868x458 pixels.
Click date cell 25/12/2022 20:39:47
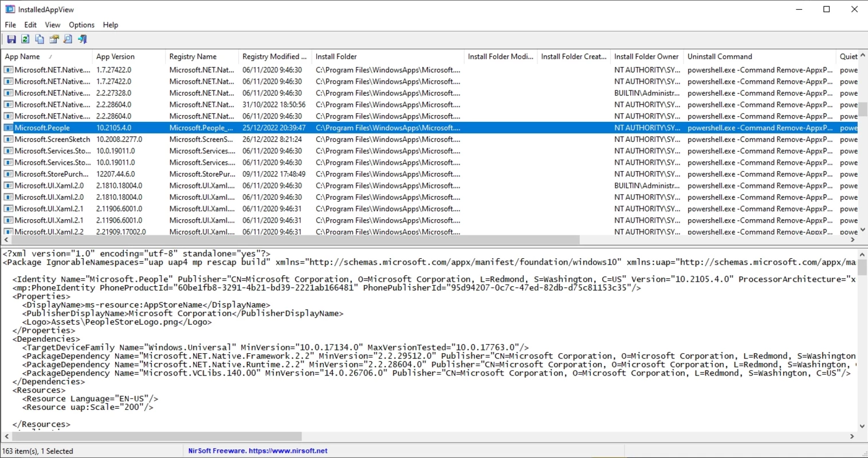[x=274, y=128]
